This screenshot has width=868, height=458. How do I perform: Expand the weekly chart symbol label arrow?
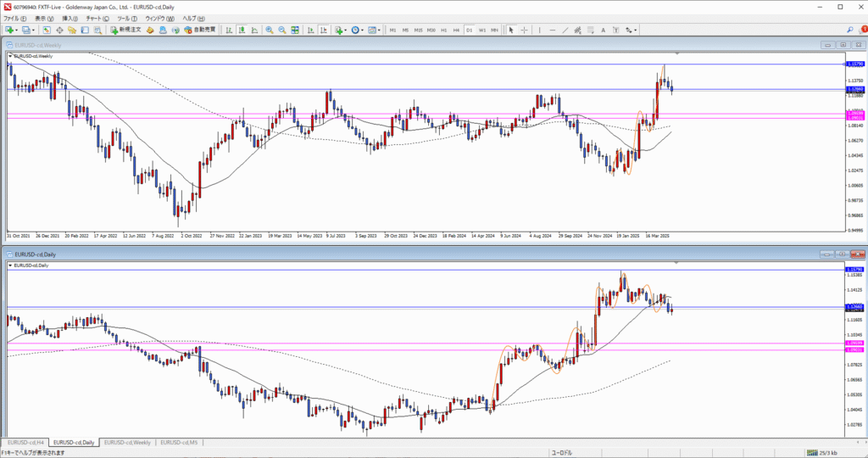pyautogui.click(x=10, y=56)
